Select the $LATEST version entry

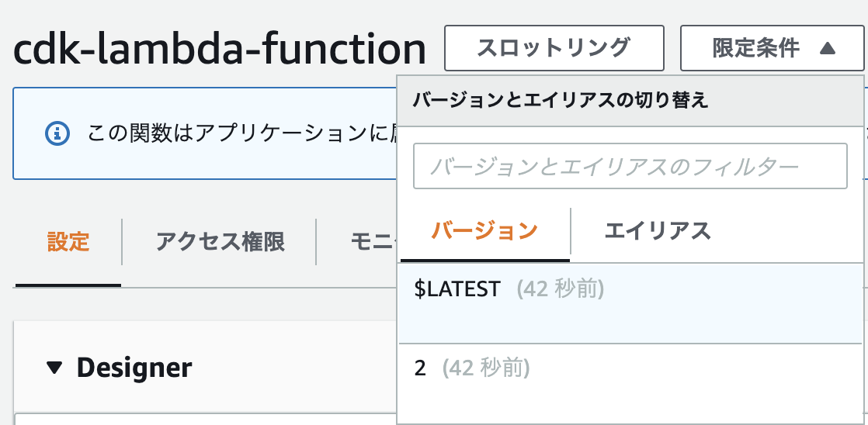630,303
